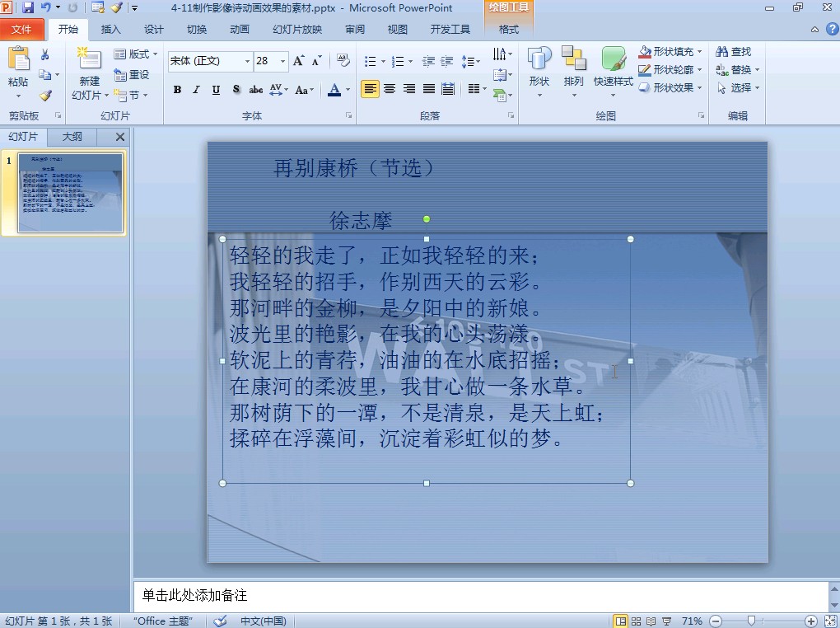
Task: Click the zoom slider handle
Action: (x=751, y=621)
